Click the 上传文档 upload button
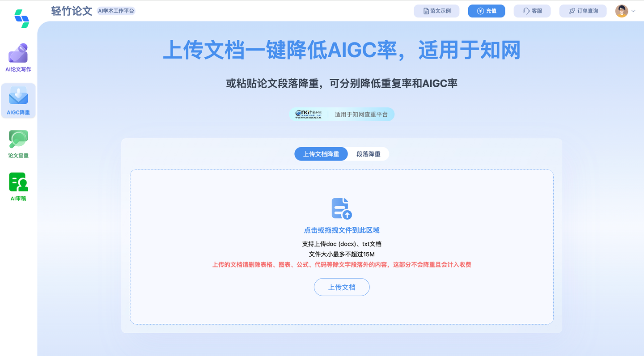 [341, 287]
